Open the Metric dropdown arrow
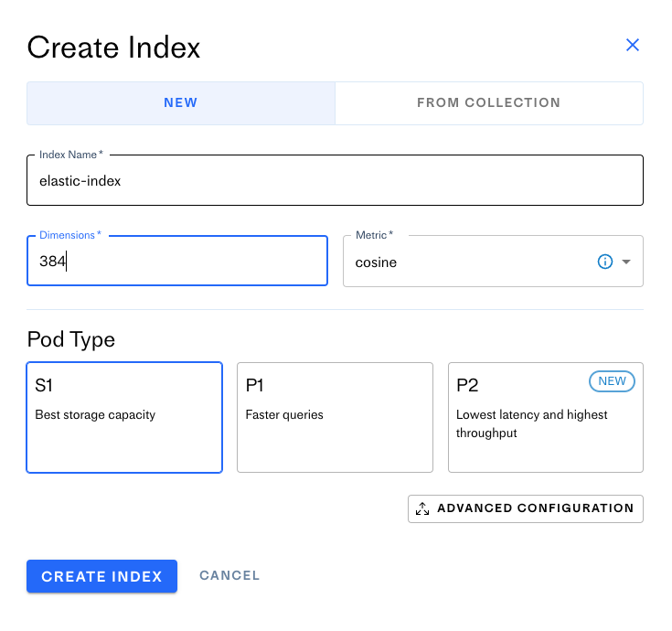Image resolution: width=672 pixels, height=631 pixels. pos(626,262)
